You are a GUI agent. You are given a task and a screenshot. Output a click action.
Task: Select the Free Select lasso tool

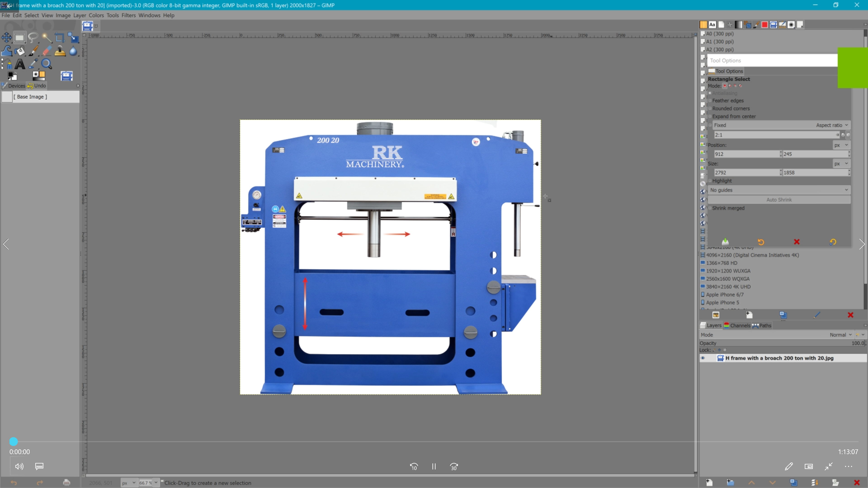pyautogui.click(x=33, y=37)
